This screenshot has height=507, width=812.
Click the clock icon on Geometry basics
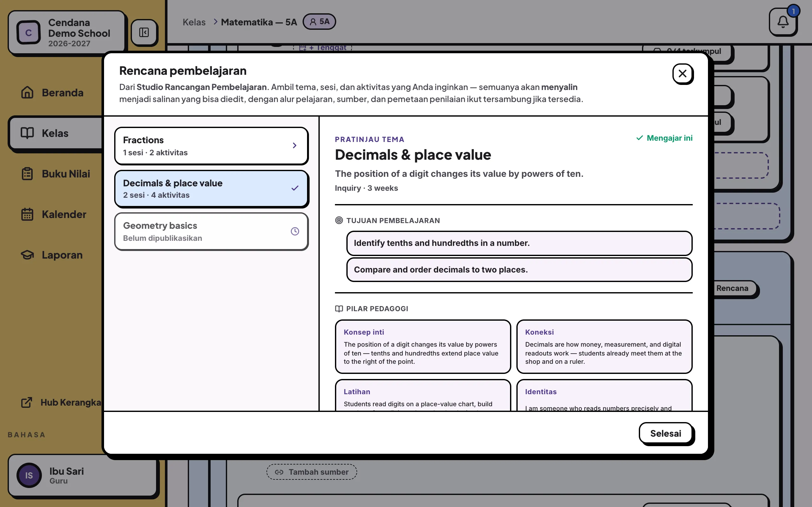(295, 231)
